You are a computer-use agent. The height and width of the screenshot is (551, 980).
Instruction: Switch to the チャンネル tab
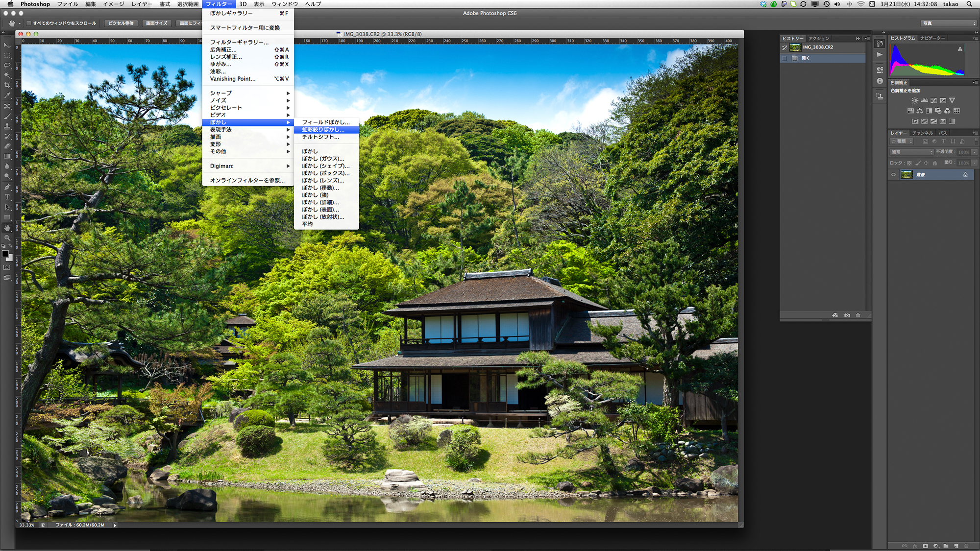(x=922, y=133)
